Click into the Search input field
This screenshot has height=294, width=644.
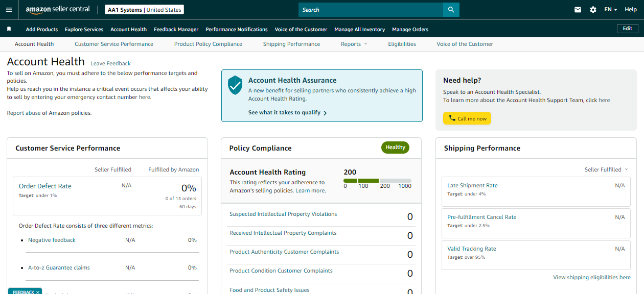(x=371, y=10)
